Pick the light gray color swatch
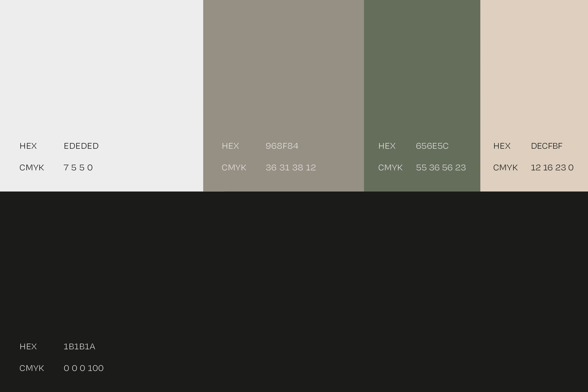The height and width of the screenshot is (392, 588). click(102, 96)
